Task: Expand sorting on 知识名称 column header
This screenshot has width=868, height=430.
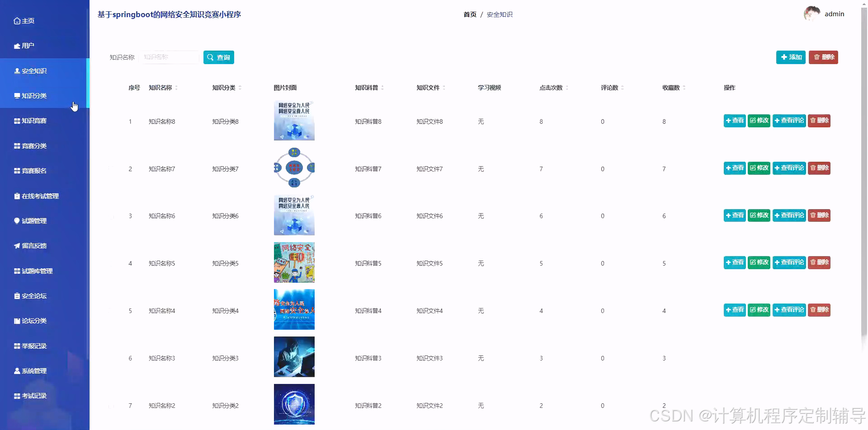Action: (177, 88)
